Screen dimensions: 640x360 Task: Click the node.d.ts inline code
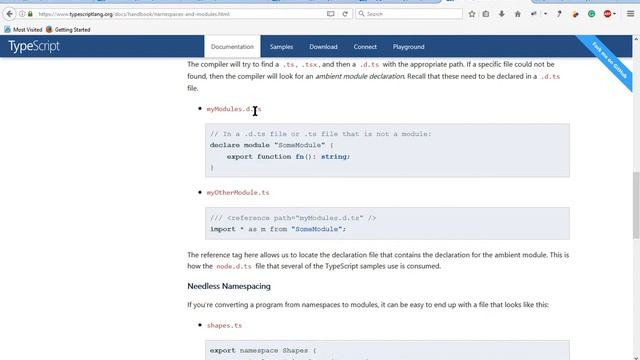pos(233,266)
